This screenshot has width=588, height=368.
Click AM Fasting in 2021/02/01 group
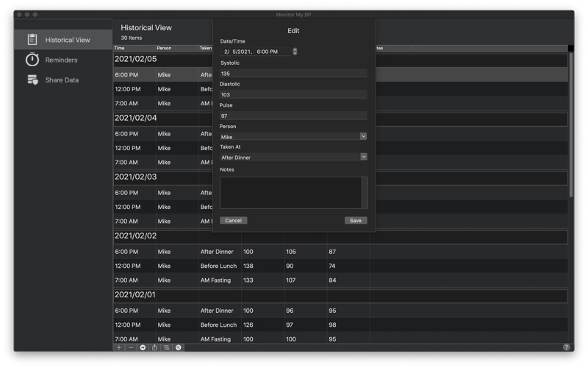(215, 339)
